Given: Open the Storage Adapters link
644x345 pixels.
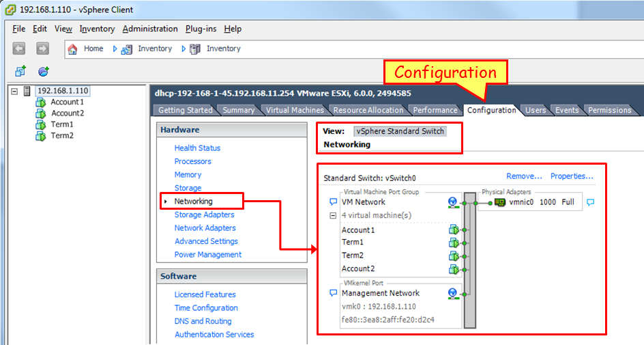Looking at the screenshot, I should click(x=204, y=215).
